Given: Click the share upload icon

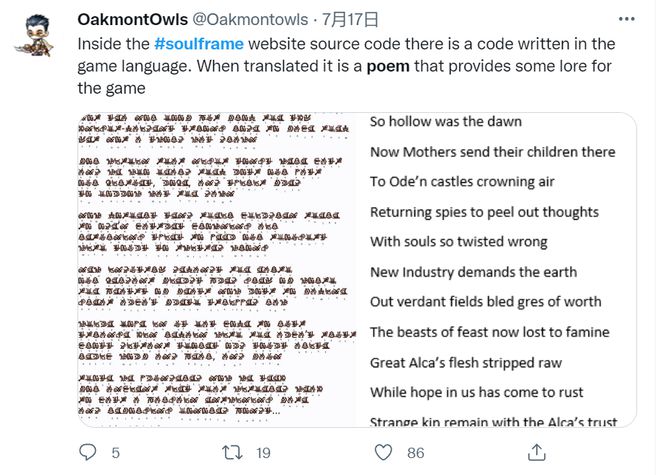Looking at the screenshot, I should [536, 452].
